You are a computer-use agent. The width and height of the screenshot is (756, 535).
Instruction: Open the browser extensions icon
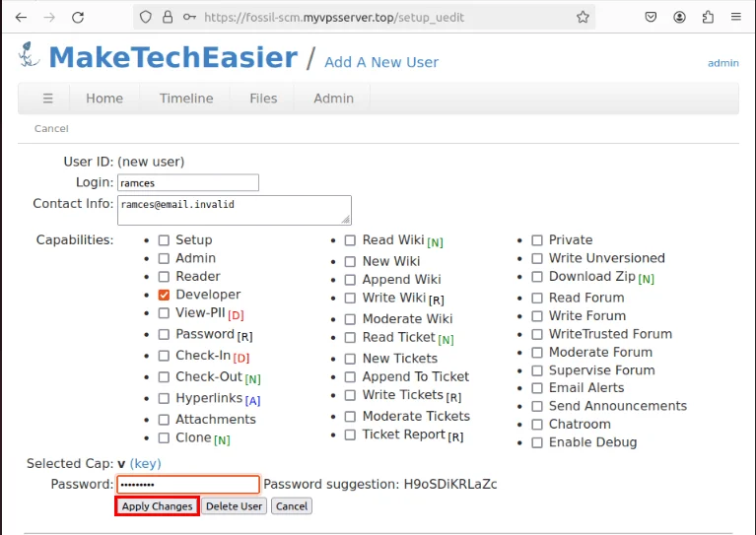[x=708, y=17]
